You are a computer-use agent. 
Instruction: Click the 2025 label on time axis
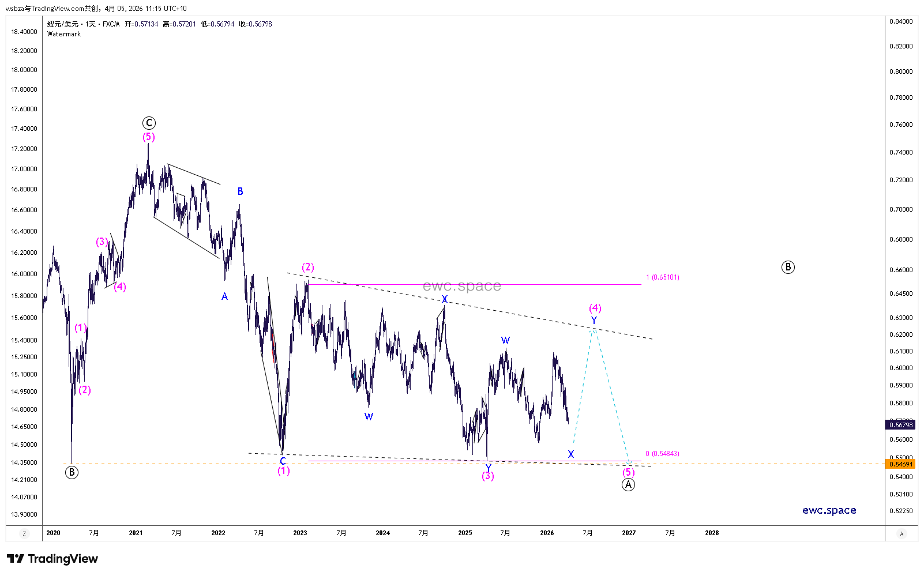pos(465,533)
